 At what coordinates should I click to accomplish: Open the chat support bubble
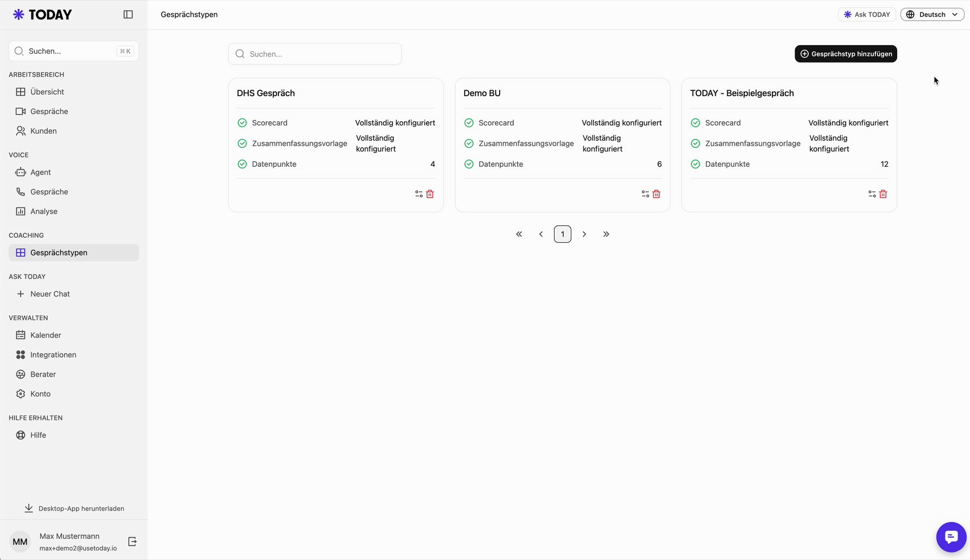tap(951, 537)
